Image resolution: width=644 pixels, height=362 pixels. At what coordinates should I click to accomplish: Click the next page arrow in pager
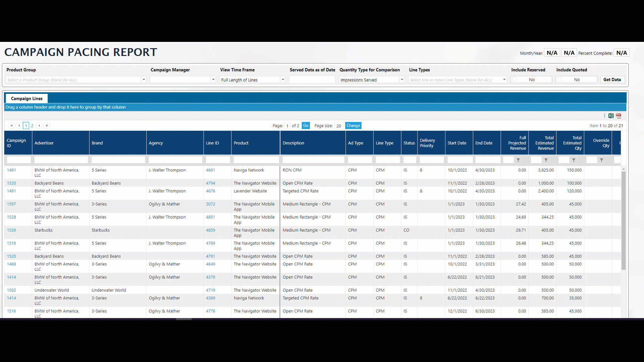coord(39,125)
